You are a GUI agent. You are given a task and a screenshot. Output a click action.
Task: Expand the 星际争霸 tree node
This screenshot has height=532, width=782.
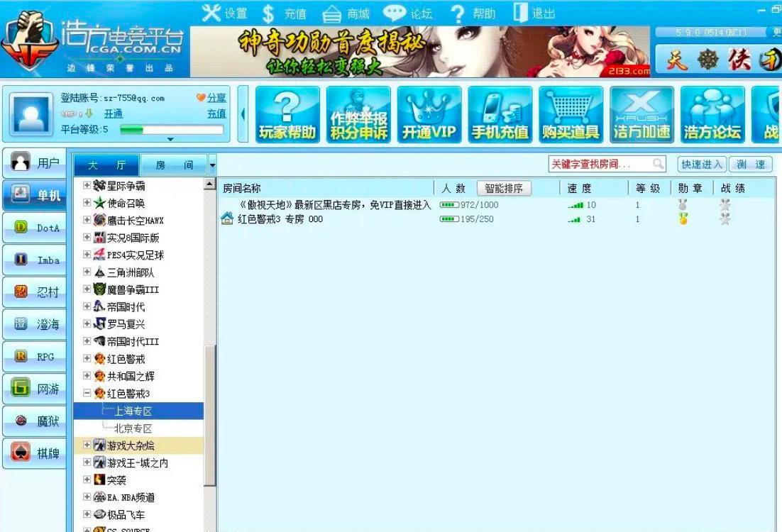(x=87, y=185)
